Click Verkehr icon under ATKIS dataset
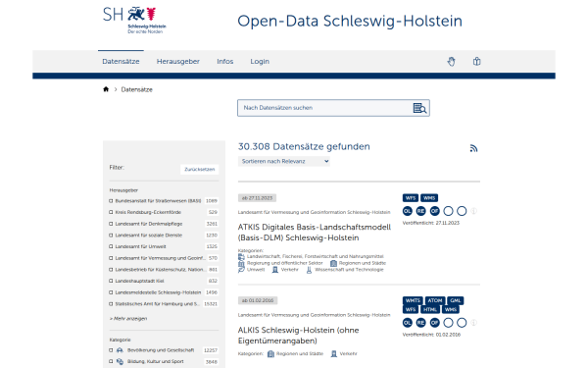The height and width of the screenshot is (368, 588). (x=274, y=270)
